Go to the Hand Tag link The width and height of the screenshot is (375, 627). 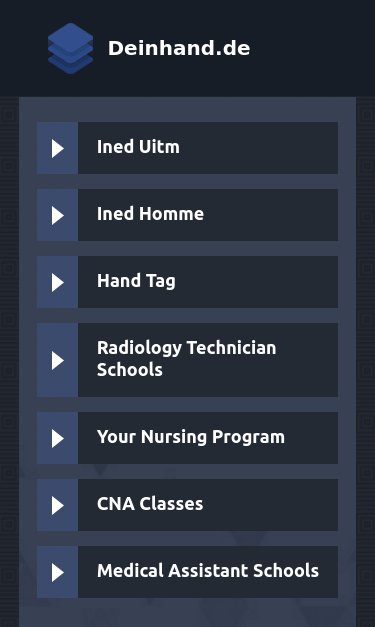[x=136, y=281]
